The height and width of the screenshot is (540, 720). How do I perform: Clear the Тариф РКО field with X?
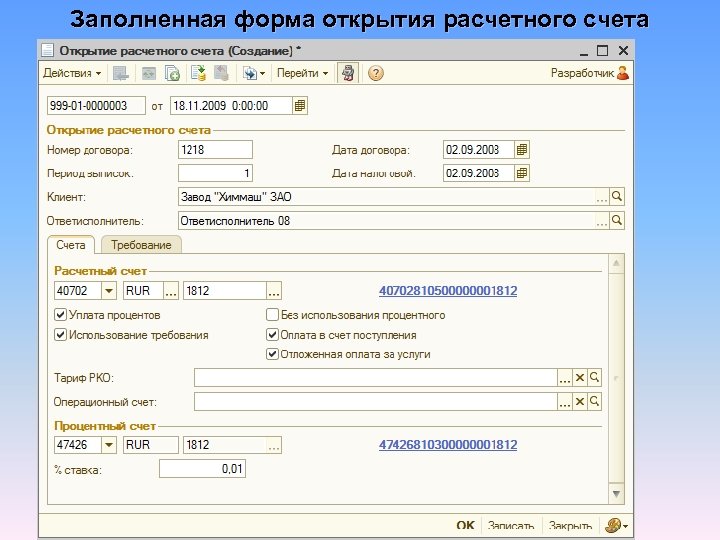(x=579, y=378)
